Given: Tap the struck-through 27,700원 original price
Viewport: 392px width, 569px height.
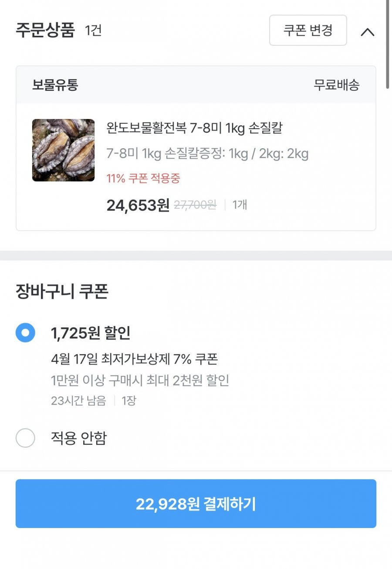Looking at the screenshot, I should pos(195,205).
